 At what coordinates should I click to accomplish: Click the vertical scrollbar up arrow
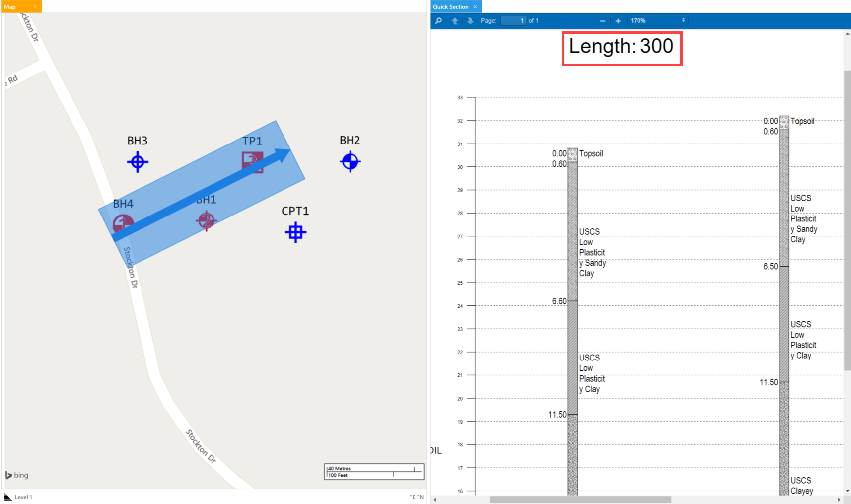847,34
